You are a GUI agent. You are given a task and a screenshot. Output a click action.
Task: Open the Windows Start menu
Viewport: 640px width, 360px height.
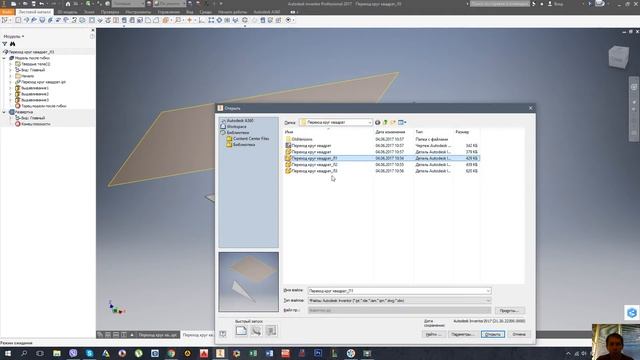tap(7, 353)
